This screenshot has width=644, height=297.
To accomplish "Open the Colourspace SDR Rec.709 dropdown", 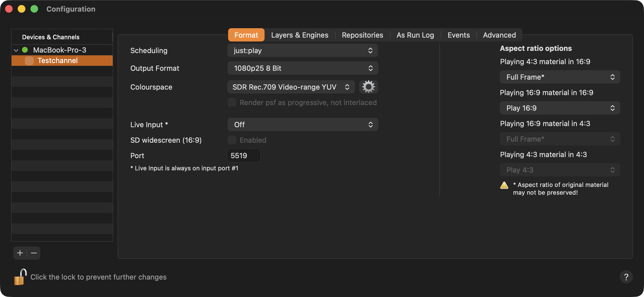I will point(291,87).
